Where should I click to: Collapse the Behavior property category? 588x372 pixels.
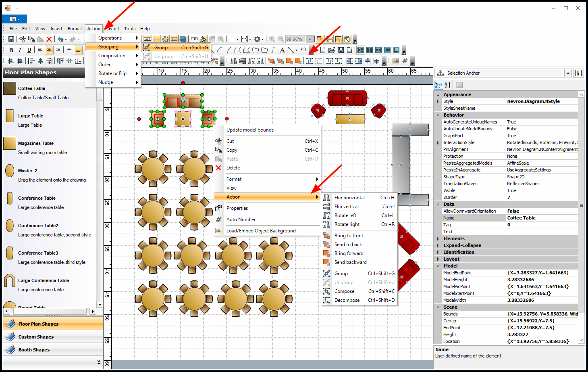[x=438, y=115]
